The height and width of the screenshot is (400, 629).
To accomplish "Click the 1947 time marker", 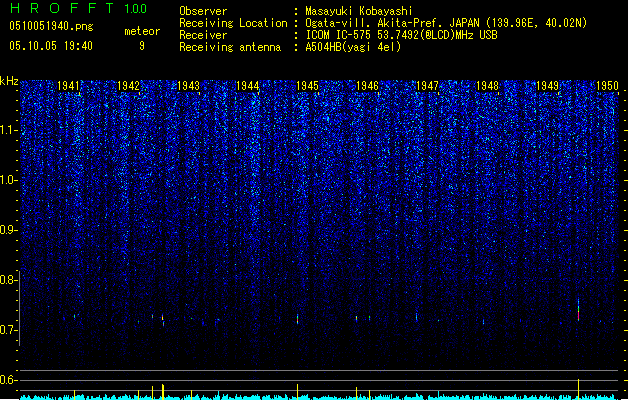I will pyautogui.click(x=428, y=86).
